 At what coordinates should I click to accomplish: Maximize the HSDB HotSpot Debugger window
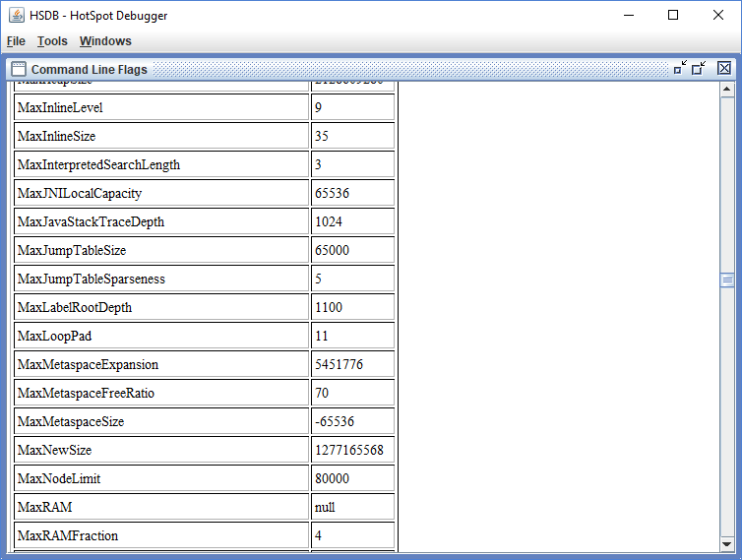[673, 15]
